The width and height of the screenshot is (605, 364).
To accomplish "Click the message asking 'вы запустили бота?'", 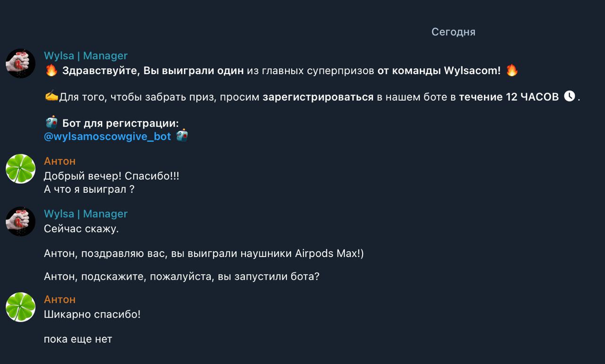I will pos(181,277).
